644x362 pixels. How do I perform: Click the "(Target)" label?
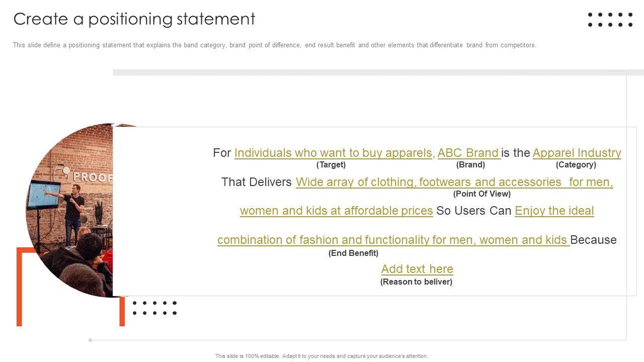pos(331,165)
